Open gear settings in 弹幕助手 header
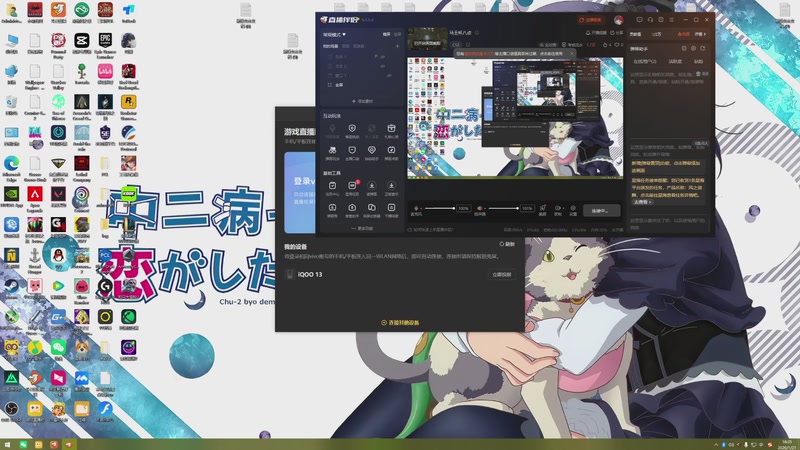This screenshot has width=800, height=450. pos(693,48)
